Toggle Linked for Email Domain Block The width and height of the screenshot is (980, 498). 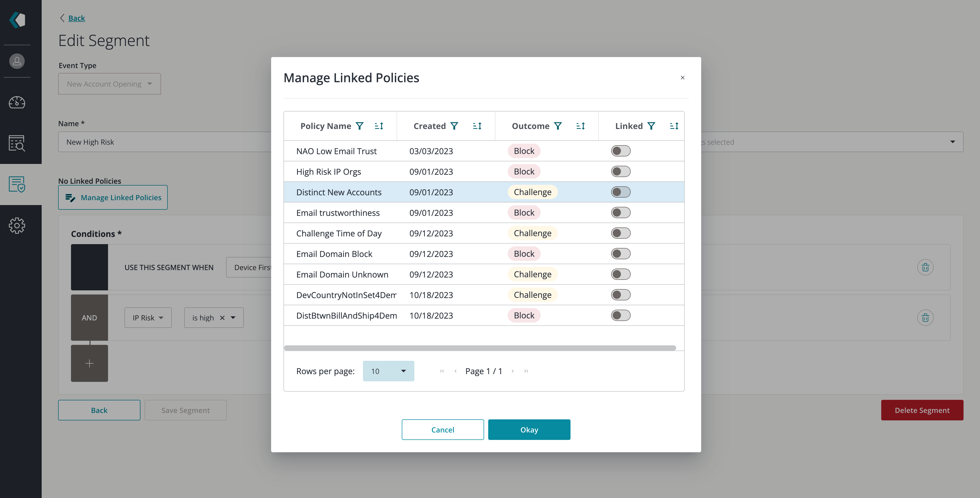(620, 254)
